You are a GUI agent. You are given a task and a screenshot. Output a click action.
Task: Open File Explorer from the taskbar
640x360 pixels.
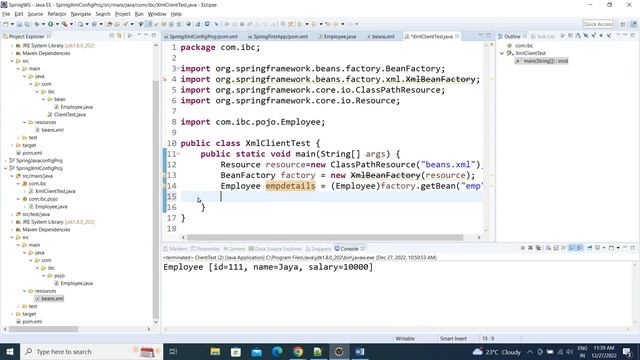click(x=215, y=351)
